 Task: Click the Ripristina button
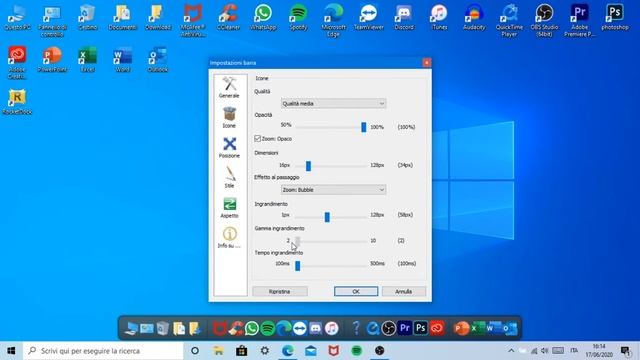pos(280,291)
